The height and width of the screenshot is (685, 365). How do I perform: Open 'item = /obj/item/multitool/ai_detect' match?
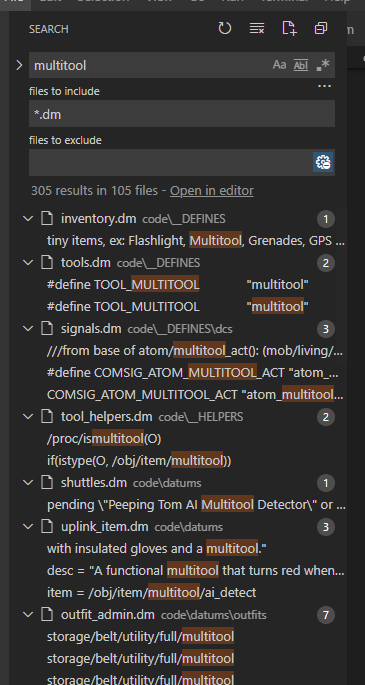(152, 592)
